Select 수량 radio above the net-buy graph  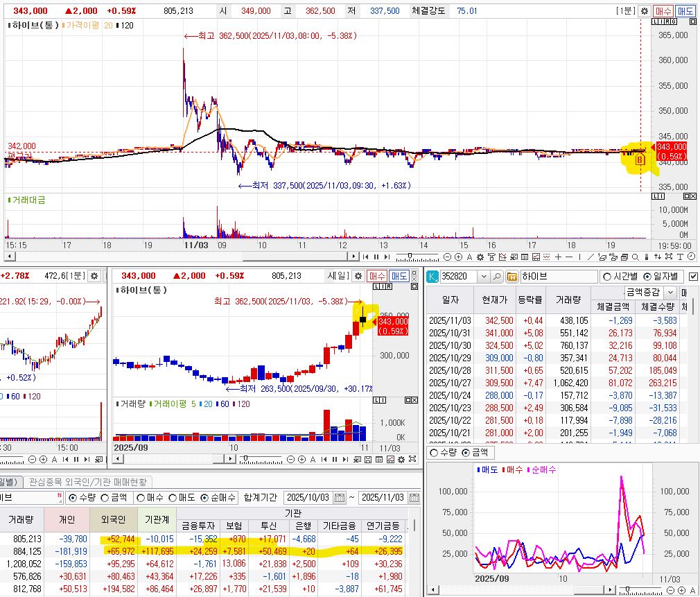coord(433,453)
